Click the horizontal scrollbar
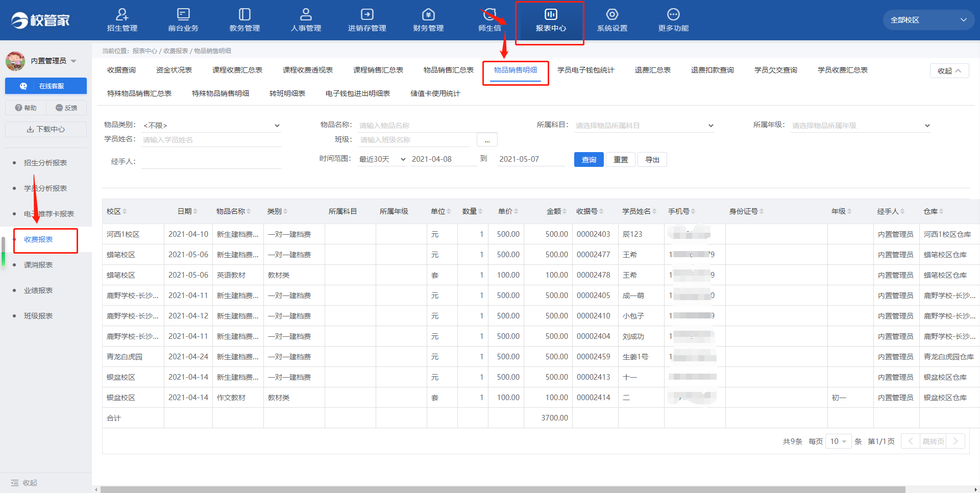Image resolution: width=980 pixels, height=493 pixels. point(503,489)
